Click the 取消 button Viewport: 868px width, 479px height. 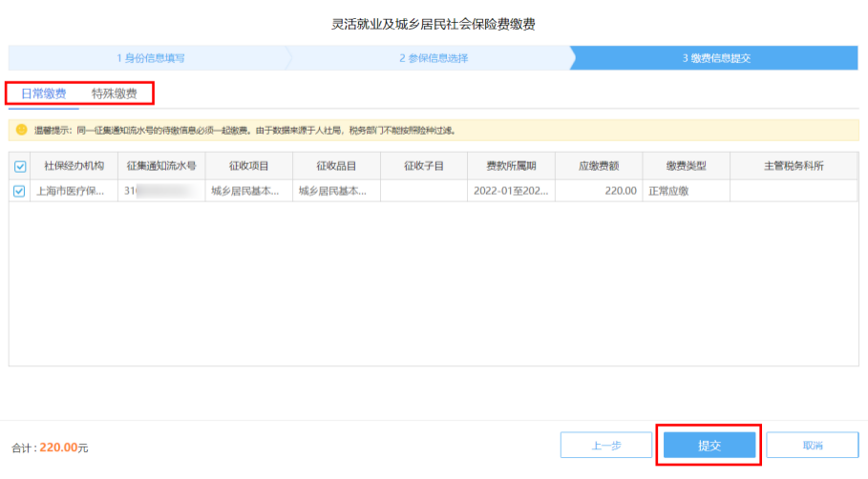tap(812, 446)
